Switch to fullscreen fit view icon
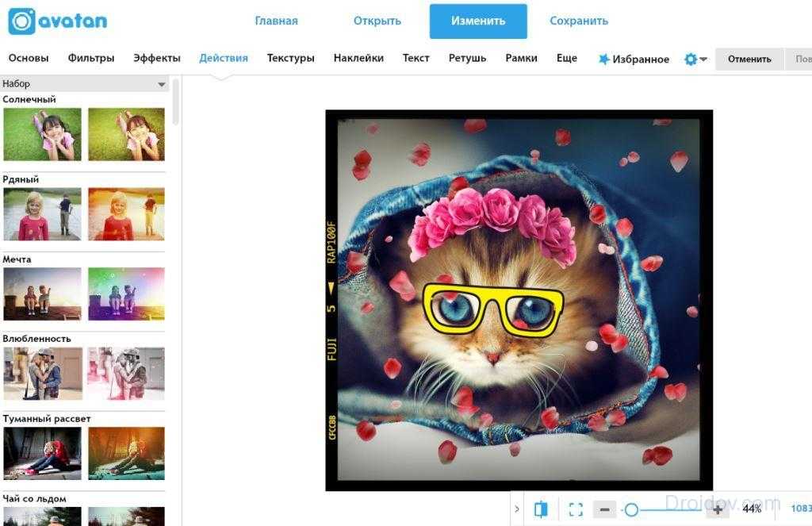Screen dimensions: 812x526 click(576, 509)
